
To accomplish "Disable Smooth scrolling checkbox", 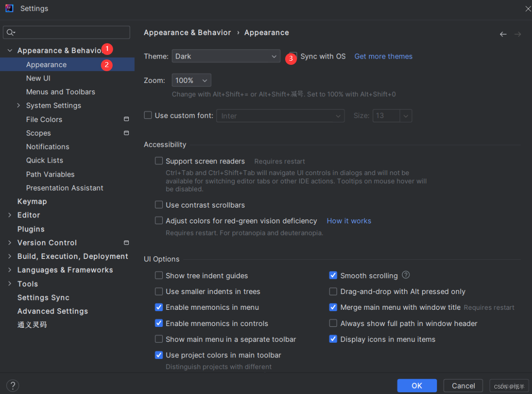I will coord(333,275).
